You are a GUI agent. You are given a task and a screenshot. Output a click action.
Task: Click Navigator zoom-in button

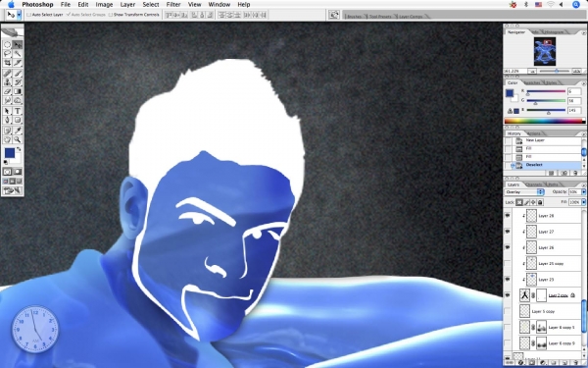click(x=577, y=71)
